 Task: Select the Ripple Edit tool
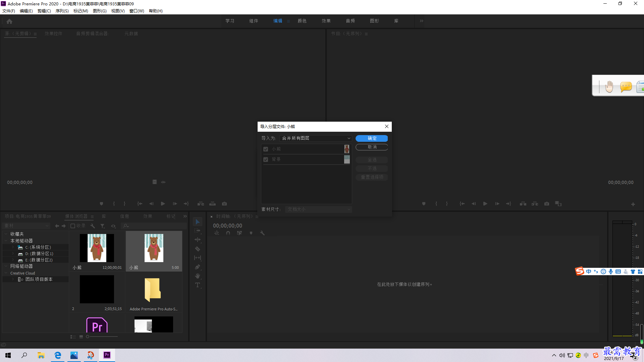coord(198,240)
